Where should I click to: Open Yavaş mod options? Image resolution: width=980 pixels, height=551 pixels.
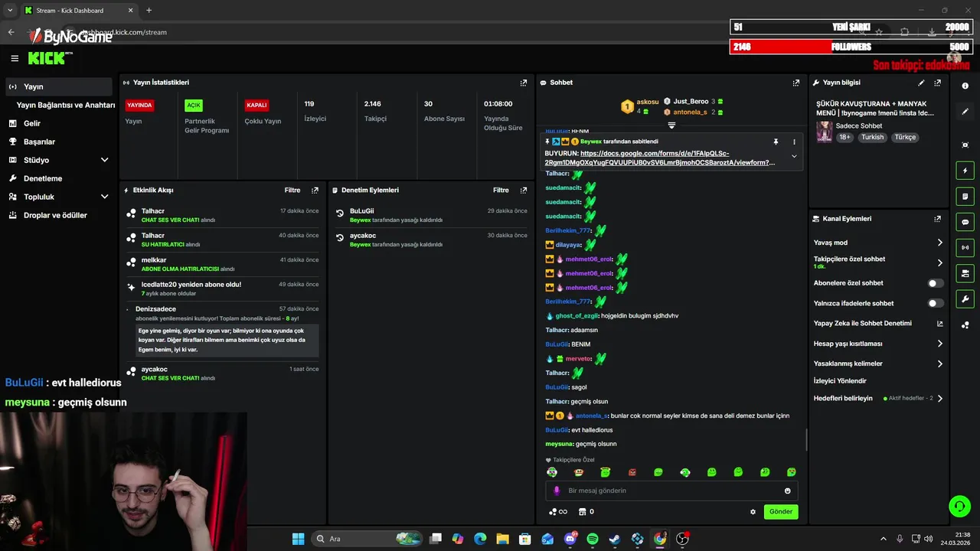click(x=940, y=243)
